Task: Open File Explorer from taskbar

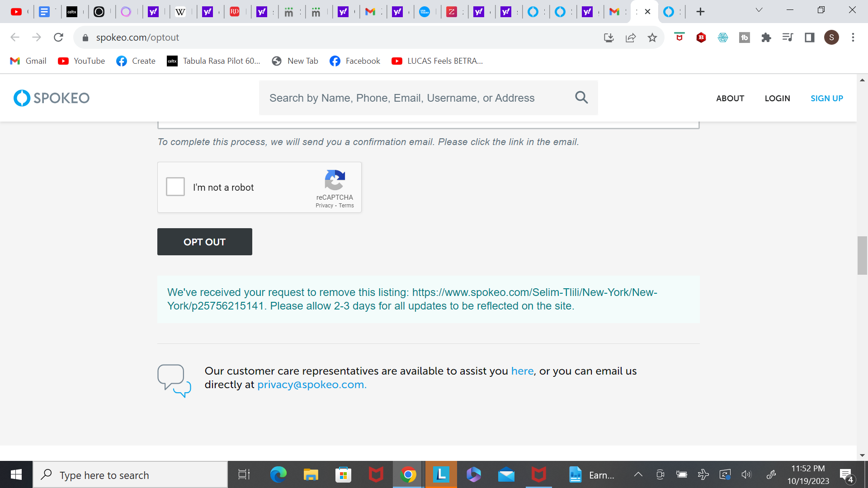Action: click(x=311, y=475)
